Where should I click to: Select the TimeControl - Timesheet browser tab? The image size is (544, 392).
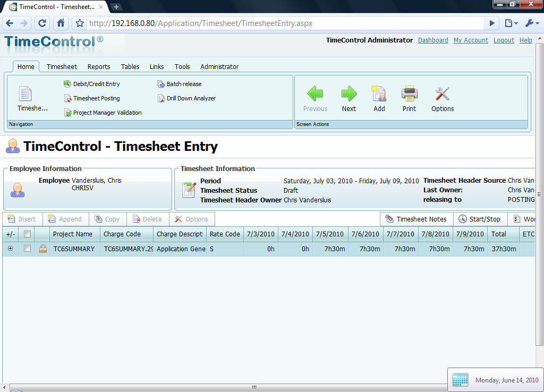pyautogui.click(x=55, y=7)
